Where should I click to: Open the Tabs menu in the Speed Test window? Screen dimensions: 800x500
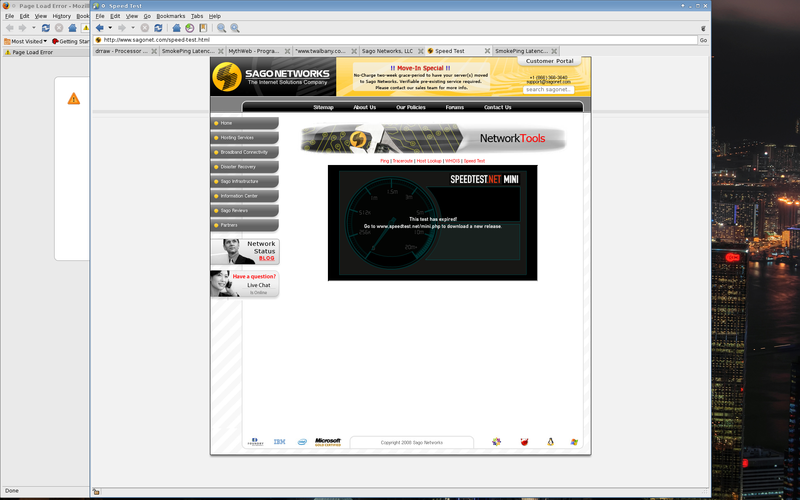click(197, 16)
